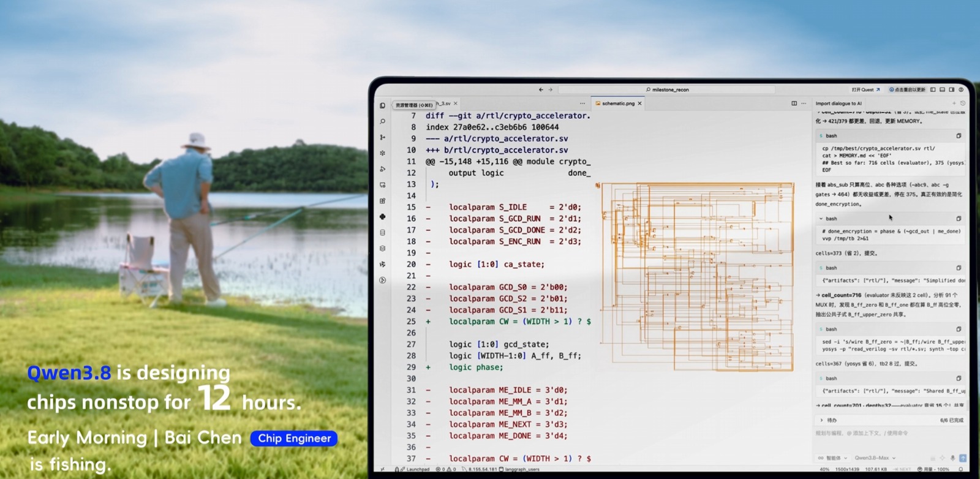This screenshot has height=479, width=980.
Task: Toggle the secondary sidebar layout icon
Action: pos(952,89)
